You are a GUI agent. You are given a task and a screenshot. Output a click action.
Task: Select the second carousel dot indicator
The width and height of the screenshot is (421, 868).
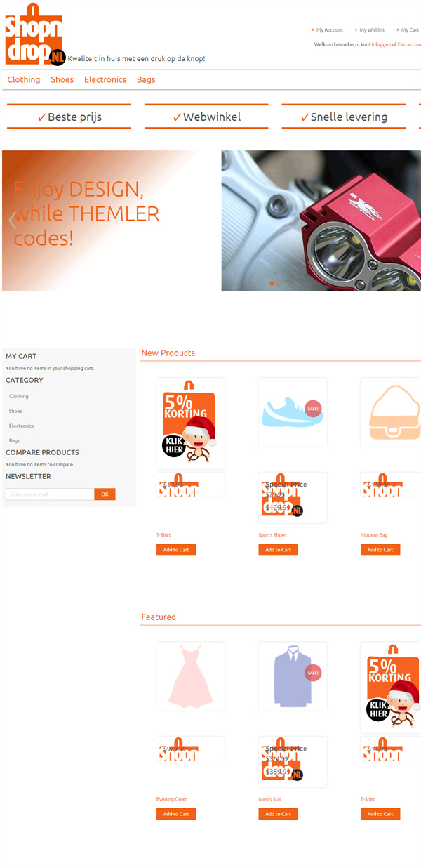pos(279,284)
